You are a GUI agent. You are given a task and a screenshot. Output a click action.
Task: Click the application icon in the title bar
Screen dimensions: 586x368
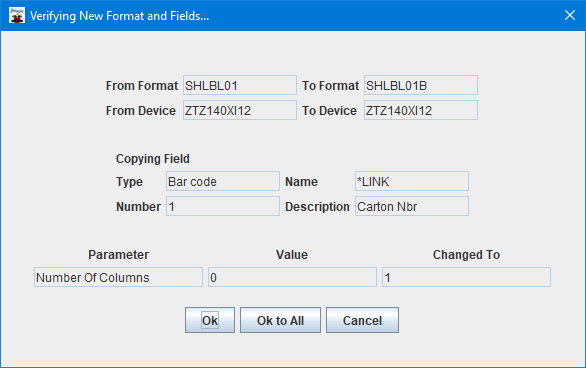click(x=17, y=16)
